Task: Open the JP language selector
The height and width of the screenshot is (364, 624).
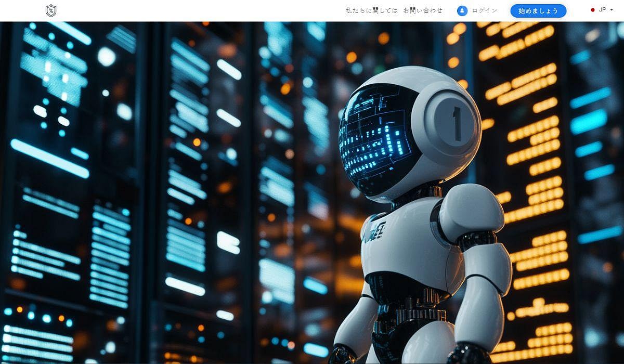Action: tap(602, 10)
